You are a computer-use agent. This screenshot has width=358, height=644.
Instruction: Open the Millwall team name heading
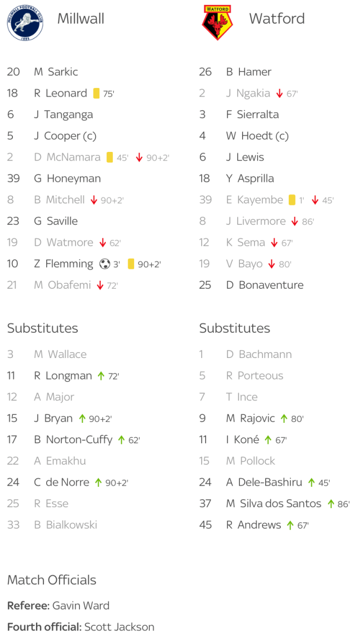click(x=81, y=19)
